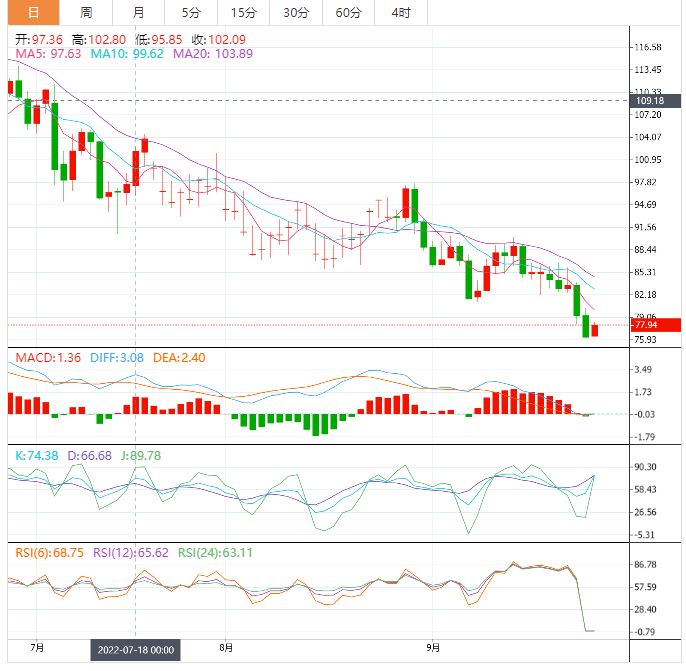
Task: Click the MA5: 97.63 indicator label
Action: point(48,54)
